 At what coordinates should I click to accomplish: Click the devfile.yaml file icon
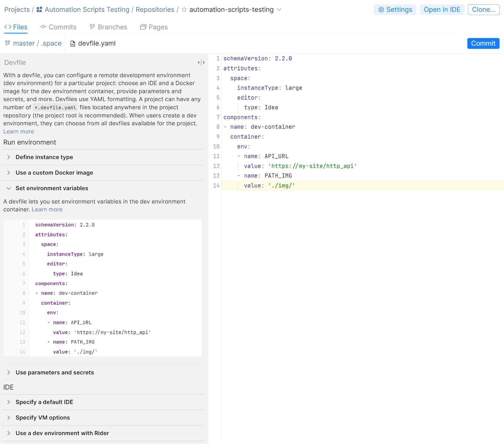73,44
